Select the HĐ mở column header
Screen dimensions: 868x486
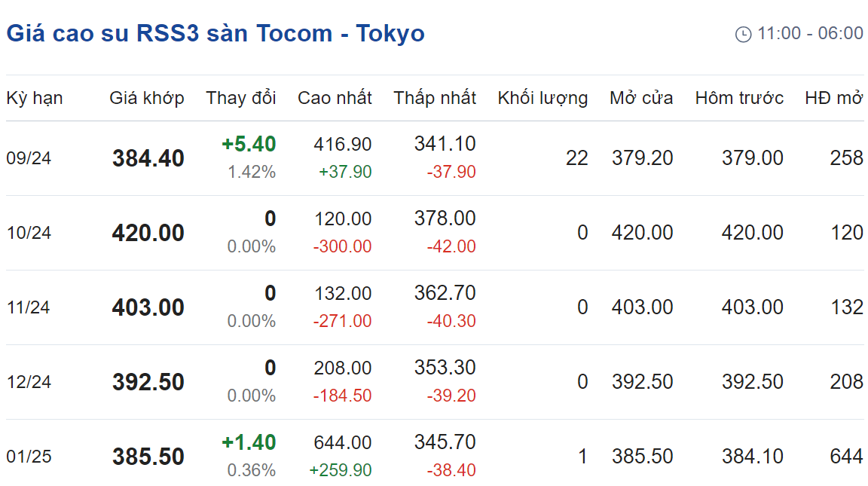pos(833,98)
